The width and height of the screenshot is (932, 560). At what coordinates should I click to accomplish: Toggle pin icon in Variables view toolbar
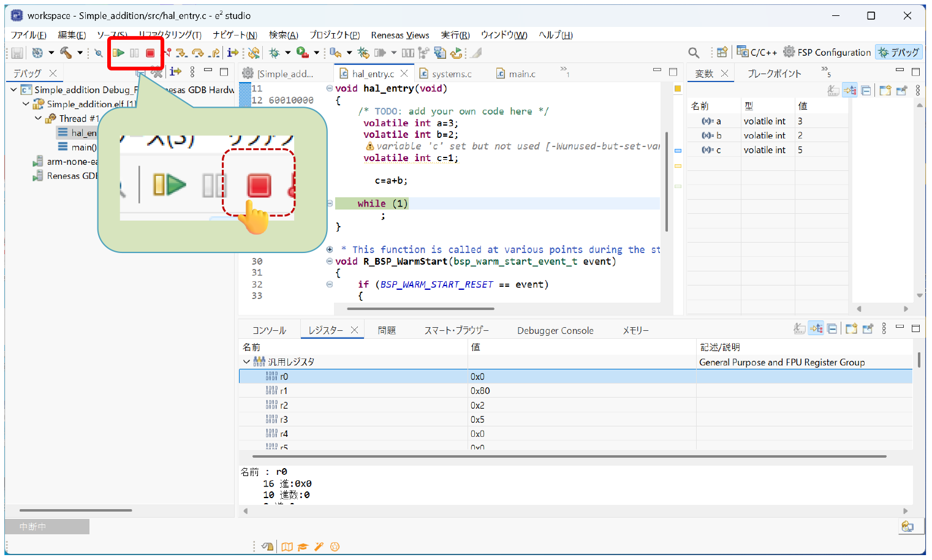pyautogui.click(x=901, y=91)
